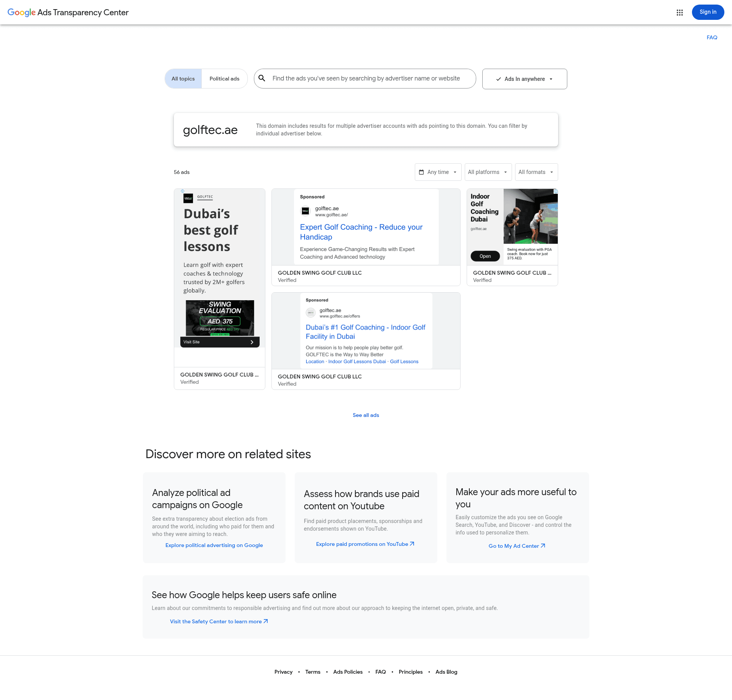Image resolution: width=732 pixels, height=700 pixels.
Task: Click the Assess how brands use paid content heading
Action: (361, 500)
